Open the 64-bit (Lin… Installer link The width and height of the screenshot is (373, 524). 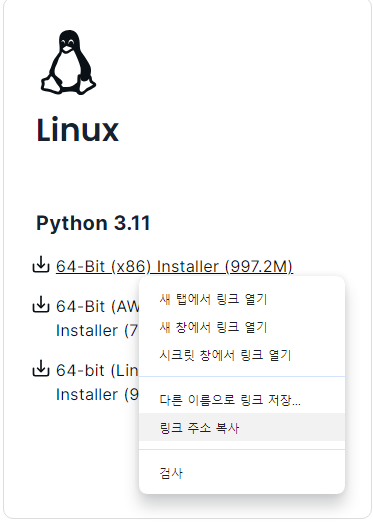point(97,382)
